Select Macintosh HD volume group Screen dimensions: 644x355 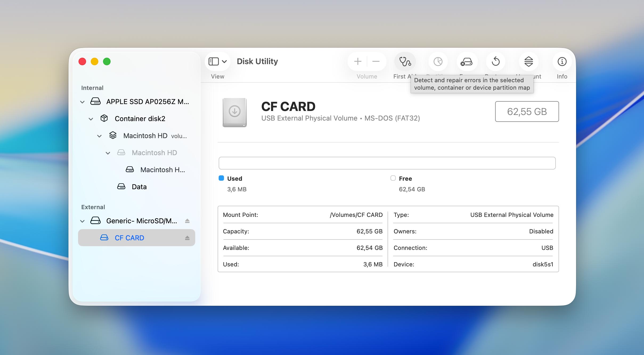(145, 136)
